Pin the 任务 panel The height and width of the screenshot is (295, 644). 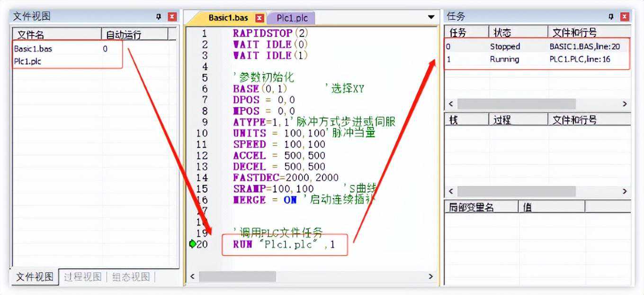click(x=611, y=17)
